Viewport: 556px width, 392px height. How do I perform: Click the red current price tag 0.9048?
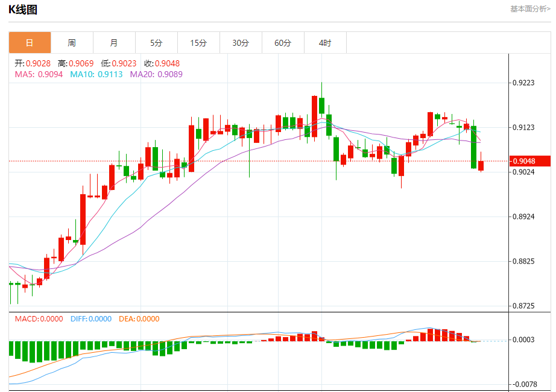click(529, 161)
